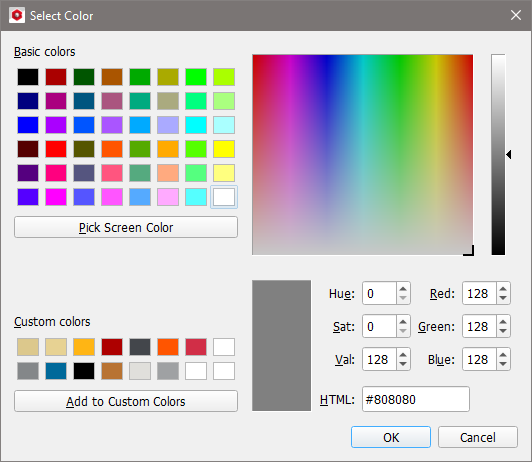Select the black basic color swatch
532x462 pixels.
(x=28, y=77)
